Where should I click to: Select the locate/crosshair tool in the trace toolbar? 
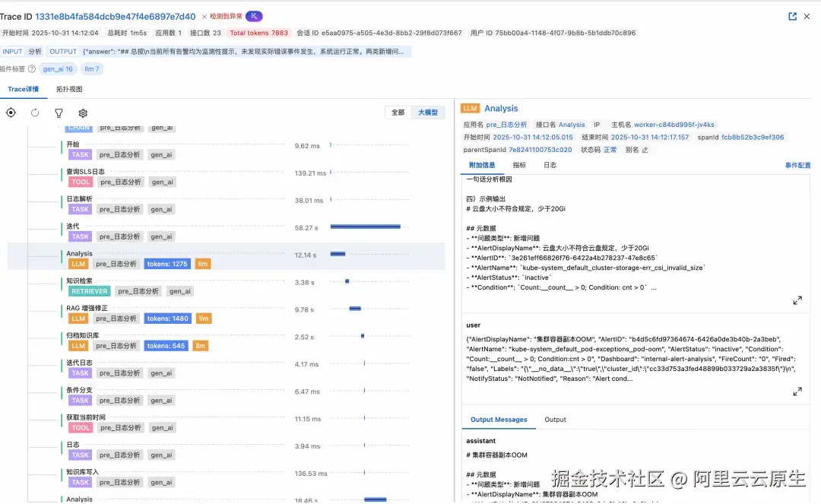11,113
